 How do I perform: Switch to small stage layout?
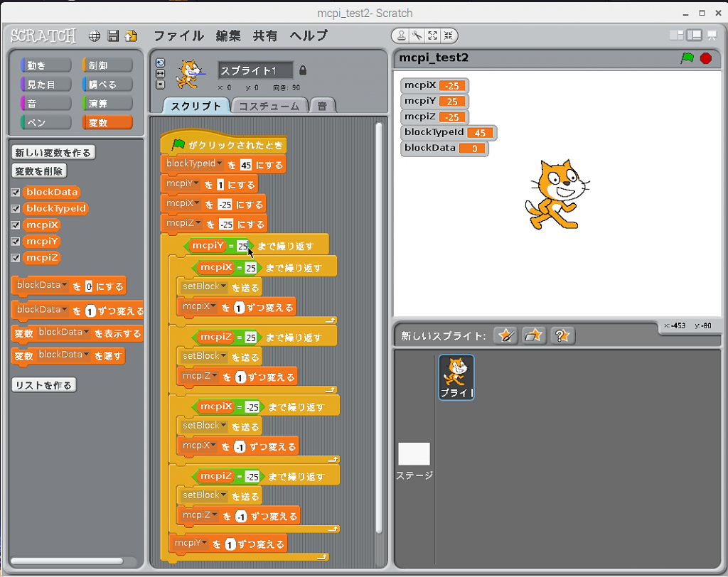click(677, 36)
